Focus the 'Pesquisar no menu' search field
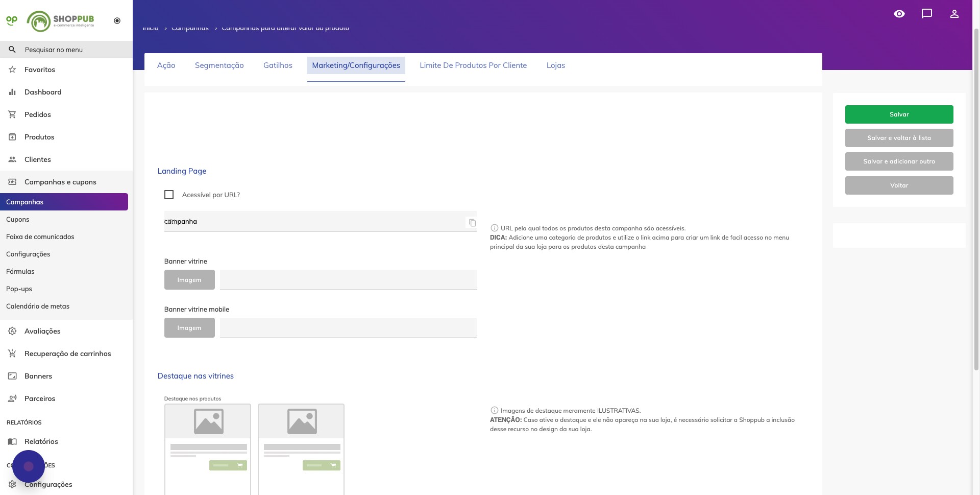 (x=66, y=50)
